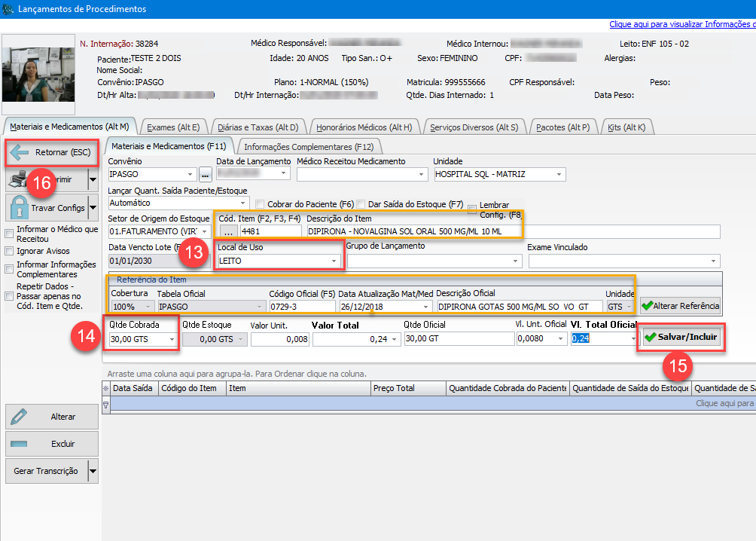Expand the Local de Uso dropdown
The height and width of the screenshot is (541, 756).
(x=334, y=261)
